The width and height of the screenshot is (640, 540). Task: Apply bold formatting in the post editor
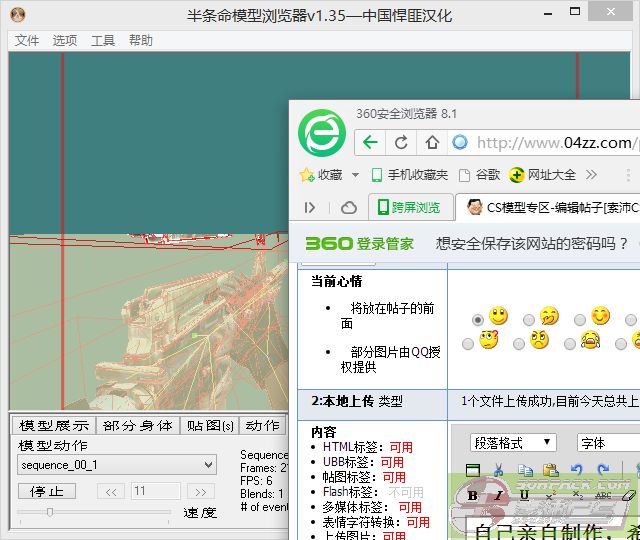coord(473,495)
